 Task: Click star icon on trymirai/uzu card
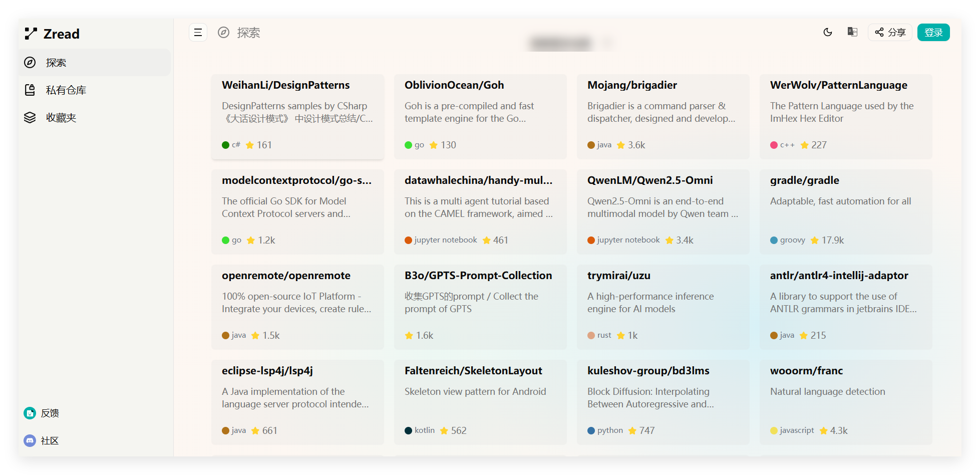[x=621, y=335]
